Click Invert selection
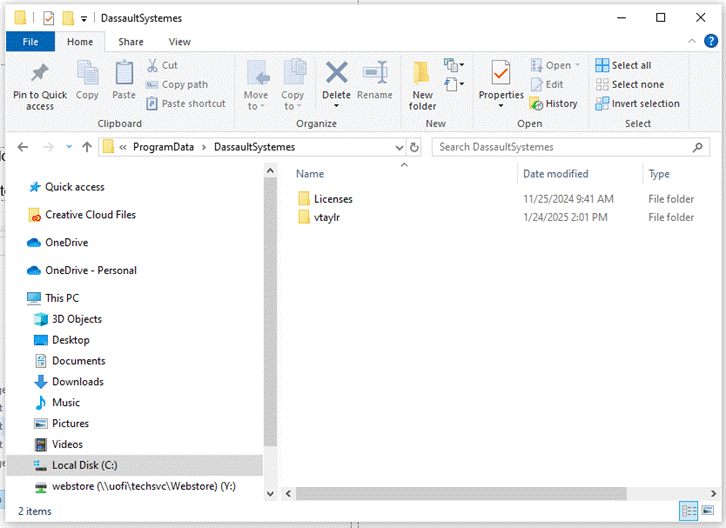The height and width of the screenshot is (528, 726). click(638, 104)
